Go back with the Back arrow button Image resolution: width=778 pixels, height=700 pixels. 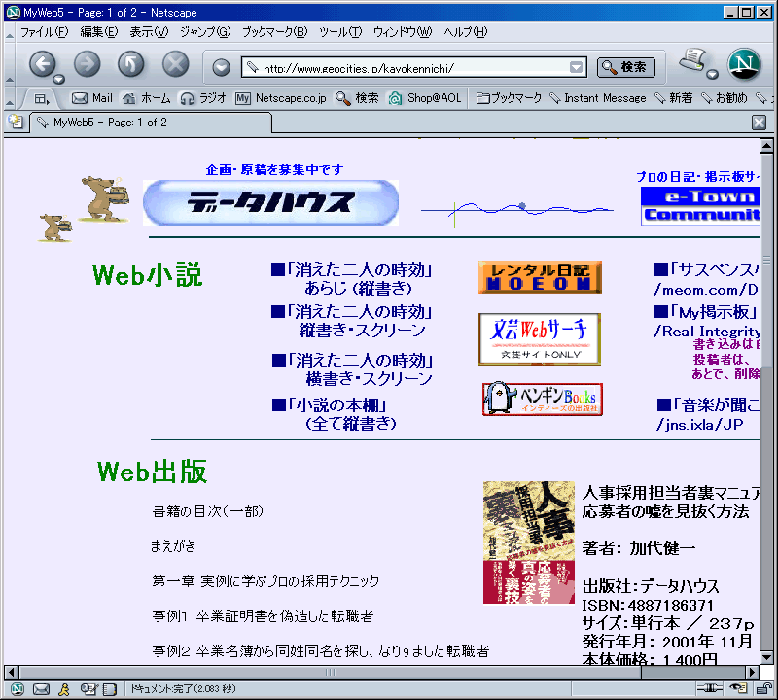42,64
